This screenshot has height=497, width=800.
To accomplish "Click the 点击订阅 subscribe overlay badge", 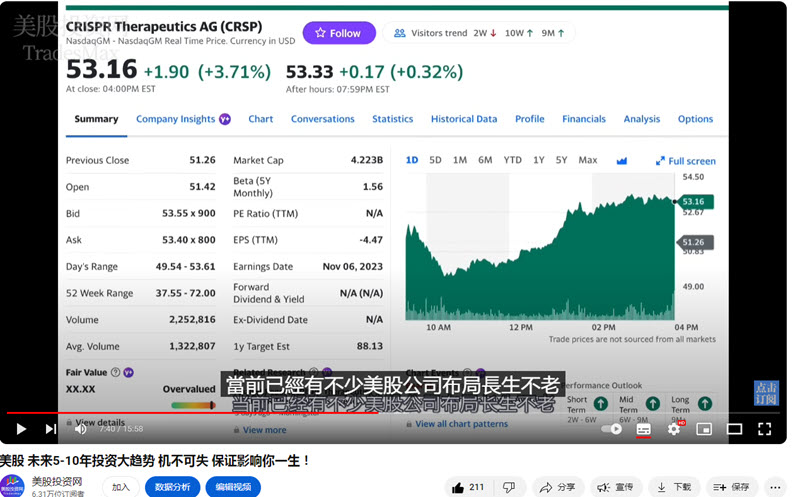I will 766,393.
